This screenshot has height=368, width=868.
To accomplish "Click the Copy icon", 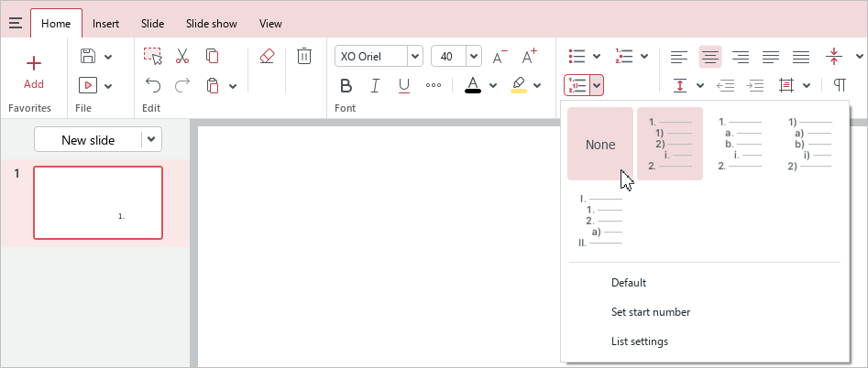I will 212,57.
